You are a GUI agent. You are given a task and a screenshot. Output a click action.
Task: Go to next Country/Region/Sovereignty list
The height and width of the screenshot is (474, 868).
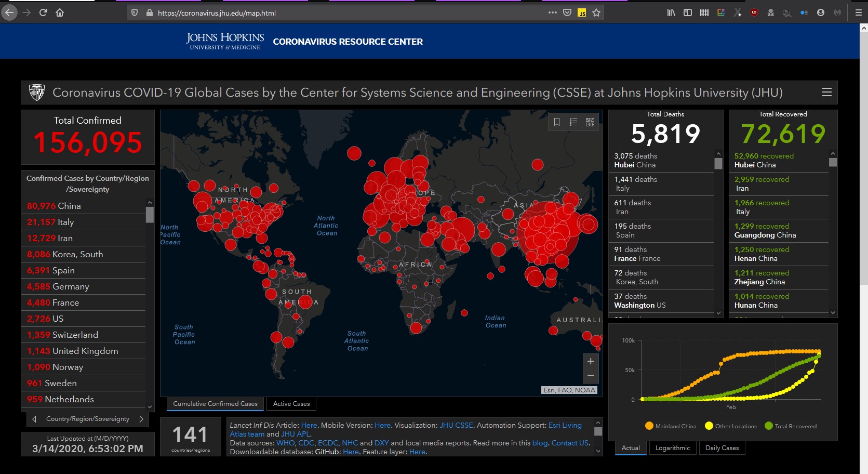[141, 419]
